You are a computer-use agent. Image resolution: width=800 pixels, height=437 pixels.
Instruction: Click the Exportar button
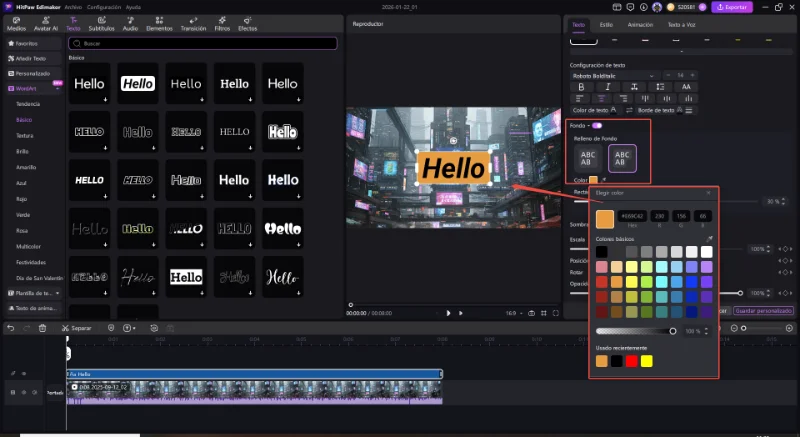[x=731, y=7]
